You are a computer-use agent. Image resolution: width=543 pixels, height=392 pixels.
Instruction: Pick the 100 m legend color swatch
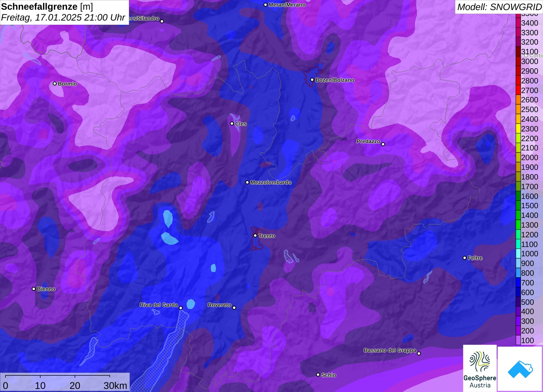click(518, 340)
